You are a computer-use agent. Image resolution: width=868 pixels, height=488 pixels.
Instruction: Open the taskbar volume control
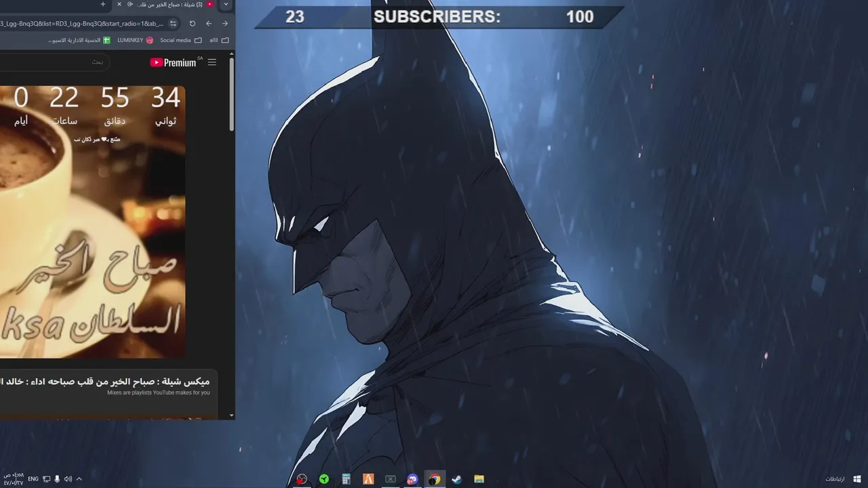pos(68,479)
